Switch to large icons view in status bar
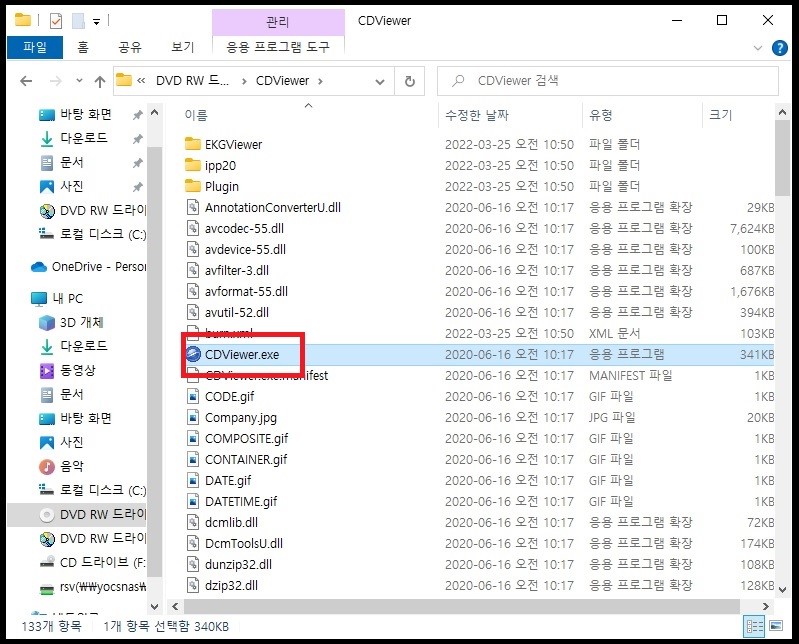 coord(775,626)
